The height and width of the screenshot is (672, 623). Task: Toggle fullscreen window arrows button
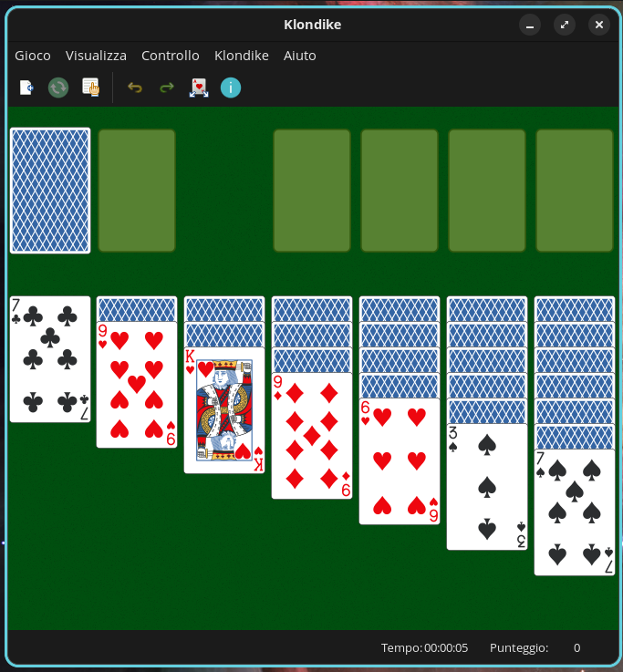coord(565,25)
